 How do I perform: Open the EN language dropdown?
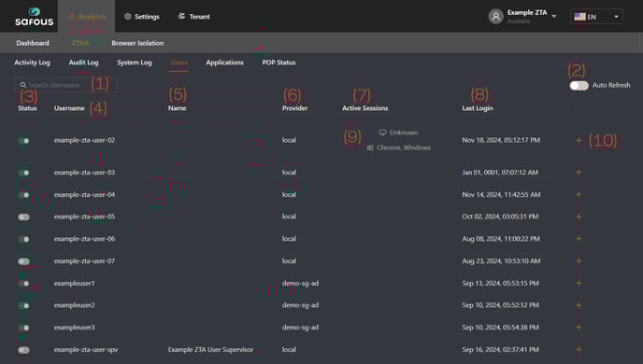tap(596, 17)
